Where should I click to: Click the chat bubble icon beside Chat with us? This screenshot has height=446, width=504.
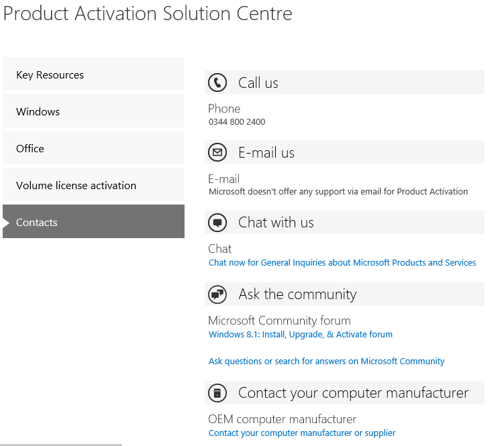[217, 223]
